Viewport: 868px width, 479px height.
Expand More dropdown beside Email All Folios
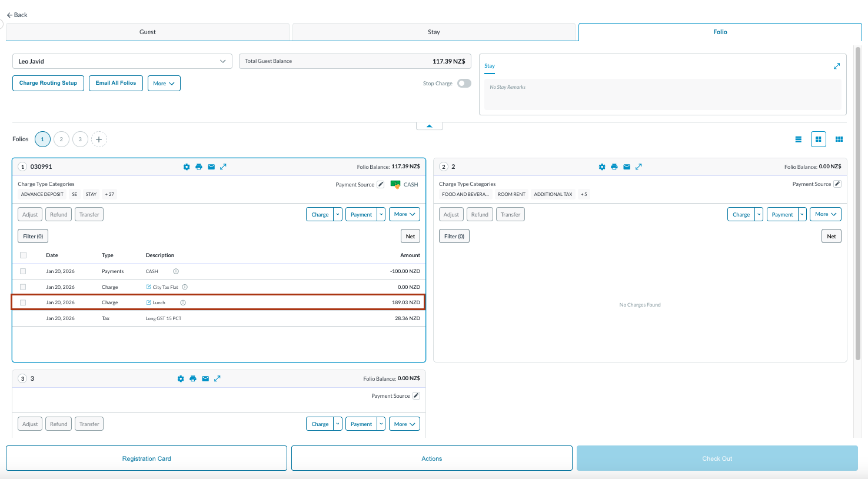tap(164, 84)
